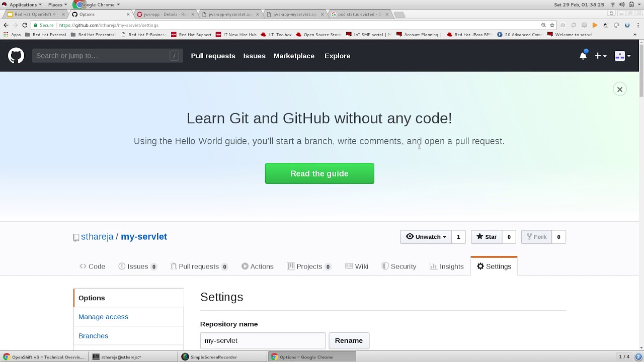Switch to the Actions tab
Image resolution: width=644 pixels, height=362 pixels.
pyautogui.click(x=257, y=266)
